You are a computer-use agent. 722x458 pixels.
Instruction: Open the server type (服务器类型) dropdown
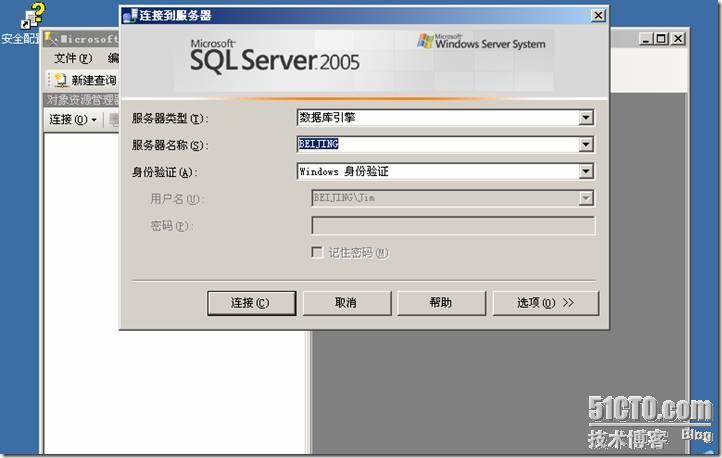pos(586,118)
